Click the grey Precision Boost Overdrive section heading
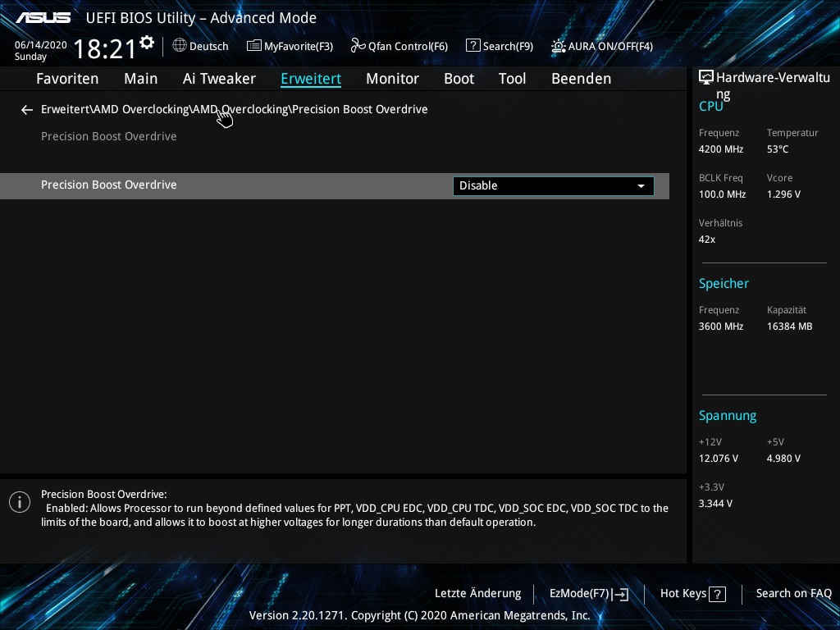This screenshot has width=840, height=630. click(109, 137)
